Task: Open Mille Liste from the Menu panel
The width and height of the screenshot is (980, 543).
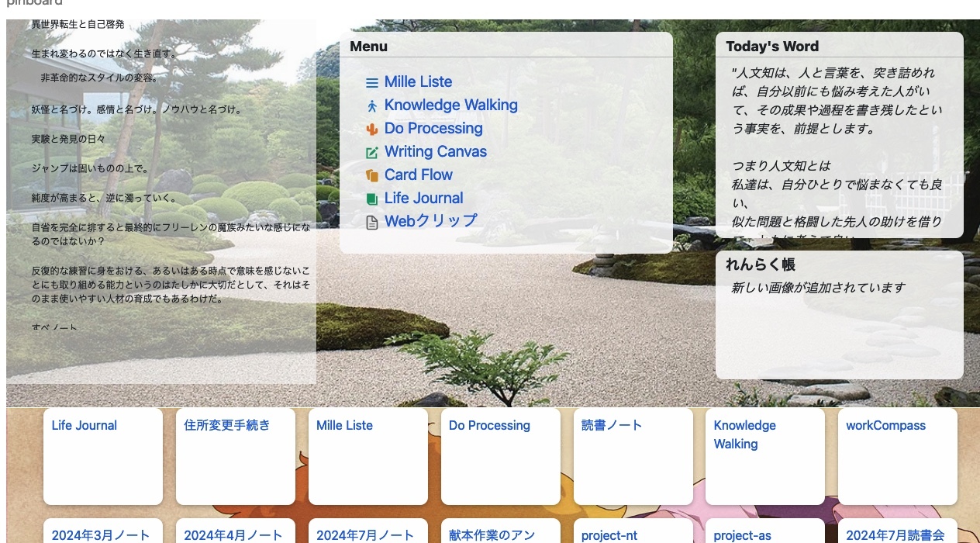Action: tap(418, 81)
